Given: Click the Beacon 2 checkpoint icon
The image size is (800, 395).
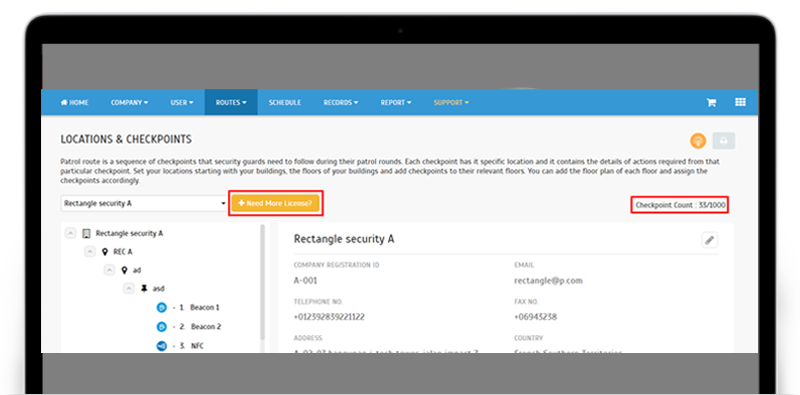Looking at the screenshot, I should tap(161, 327).
